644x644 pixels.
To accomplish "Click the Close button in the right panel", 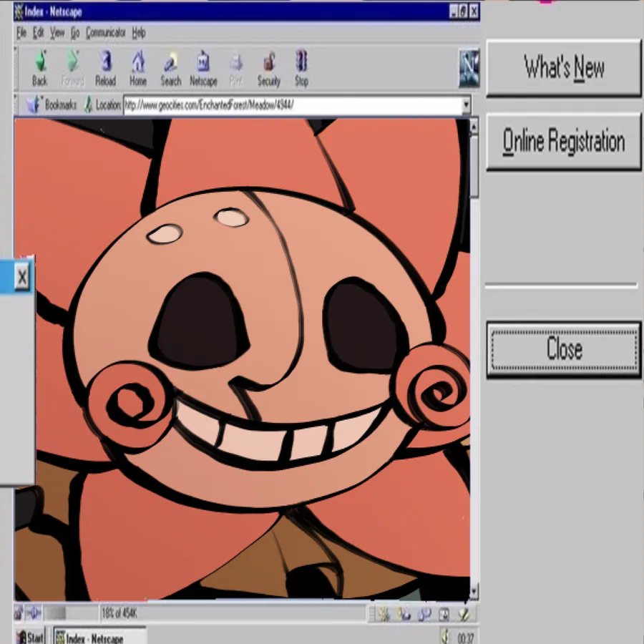I will (x=564, y=349).
